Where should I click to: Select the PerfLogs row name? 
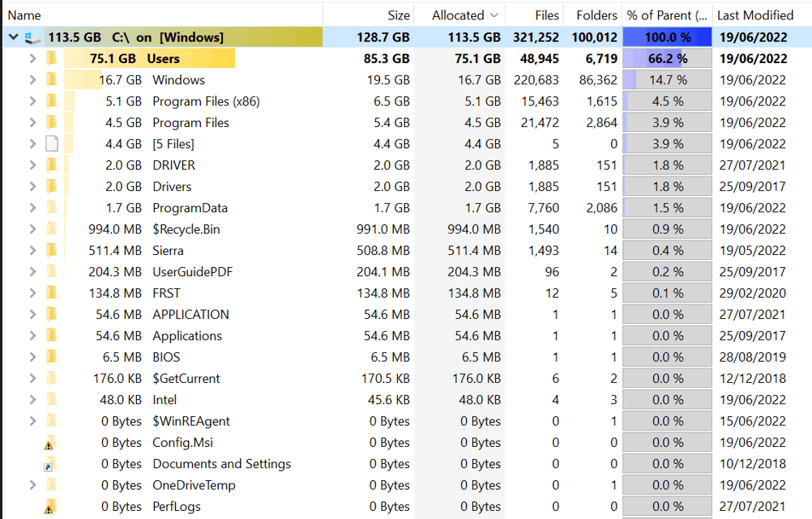point(177,507)
